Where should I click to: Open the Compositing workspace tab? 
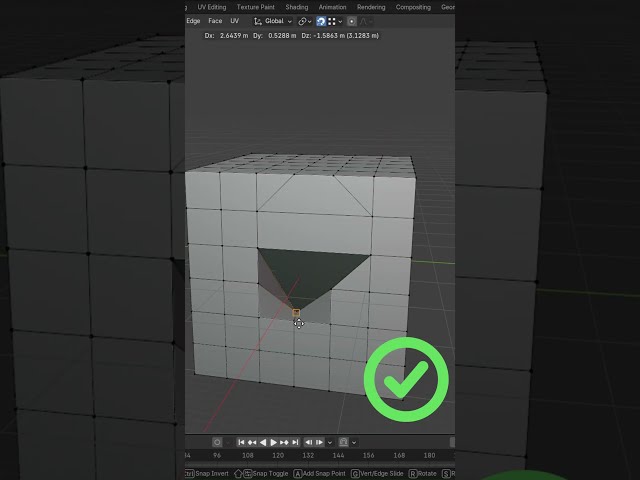413,7
